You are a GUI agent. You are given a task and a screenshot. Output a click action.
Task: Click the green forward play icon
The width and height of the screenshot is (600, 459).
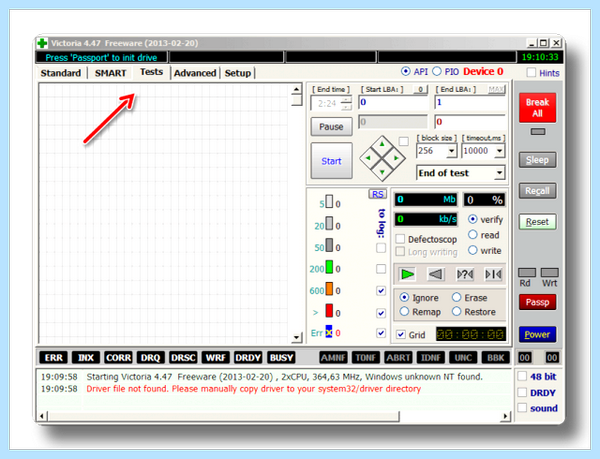[x=407, y=274]
